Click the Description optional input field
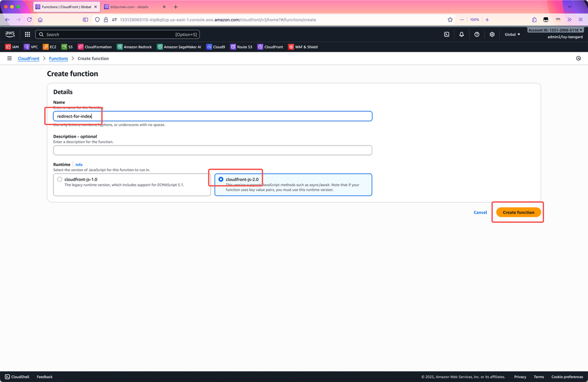 pyautogui.click(x=213, y=150)
